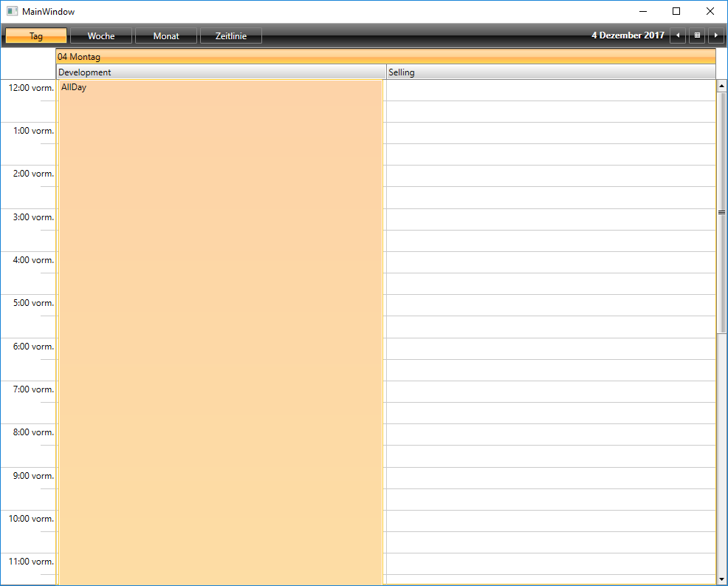Go to the previous day arrow
This screenshot has height=586, width=728.
point(678,35)
